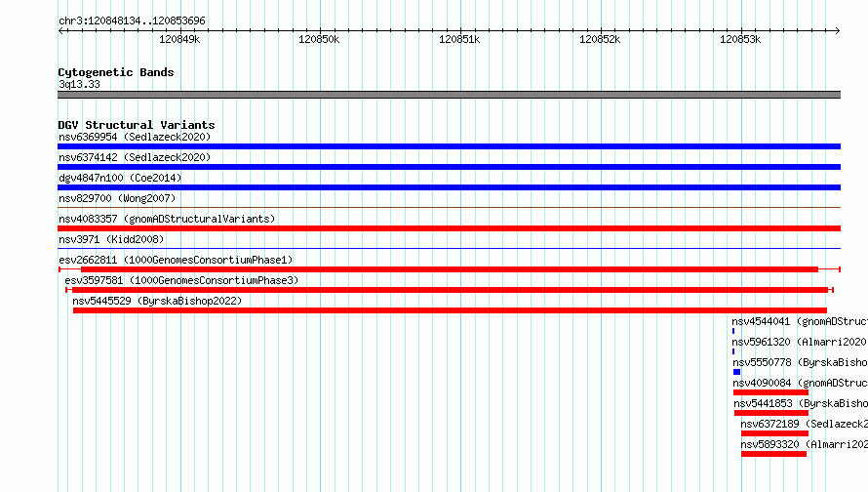The height and width of the screenshot is (492, 868).
Task: Click the chr3:120848134..120853696 coordinate text
Action: [132, 21]
